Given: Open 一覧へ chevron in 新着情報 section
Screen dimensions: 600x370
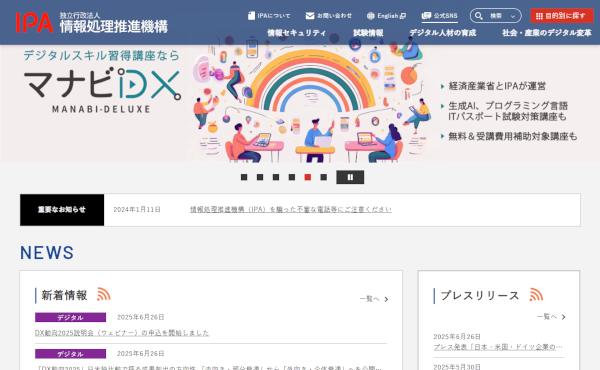Looking at the screenshot, I should 386,299.
